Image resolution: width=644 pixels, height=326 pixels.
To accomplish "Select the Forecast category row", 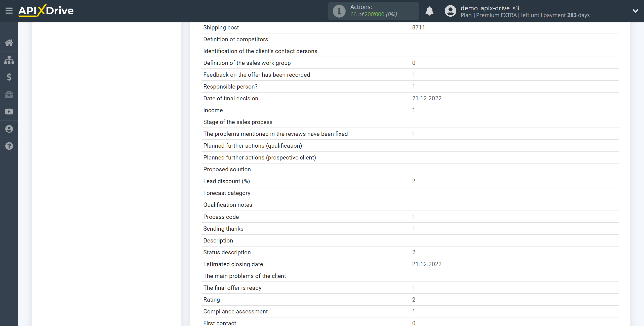I will point(410,193).
